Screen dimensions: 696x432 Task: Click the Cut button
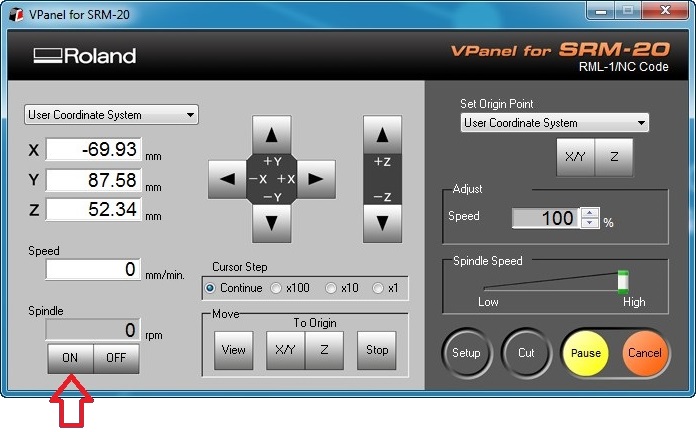tap(526, 353)
